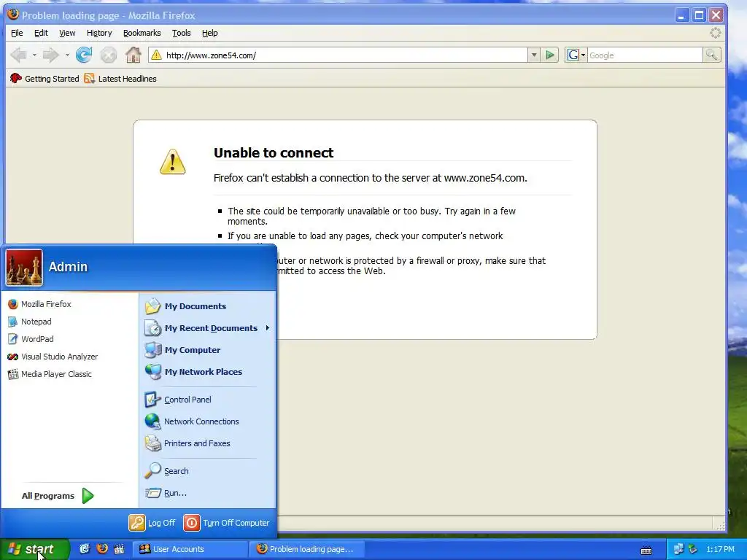
Task: Maximize the Firefox window
Action: click(699, 15)
